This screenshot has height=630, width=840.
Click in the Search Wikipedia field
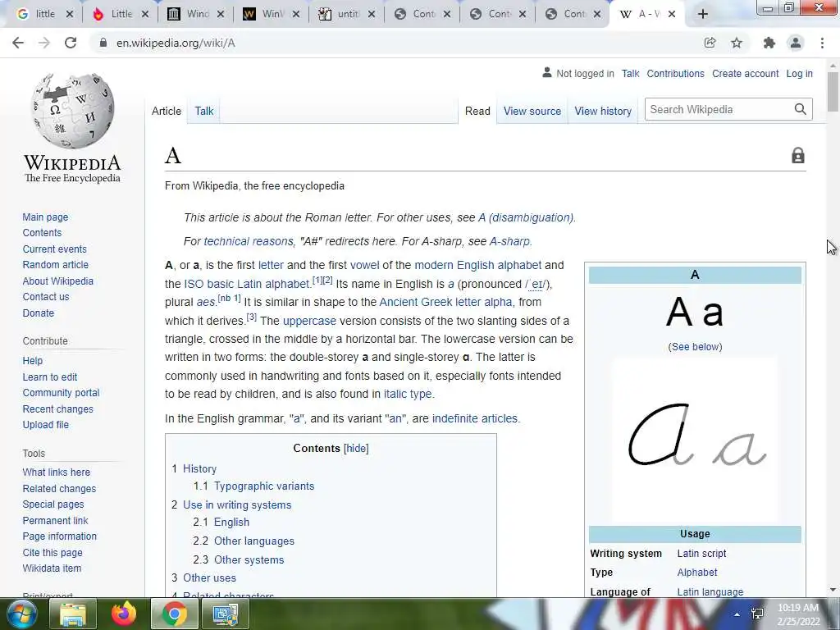coord(718,109)
